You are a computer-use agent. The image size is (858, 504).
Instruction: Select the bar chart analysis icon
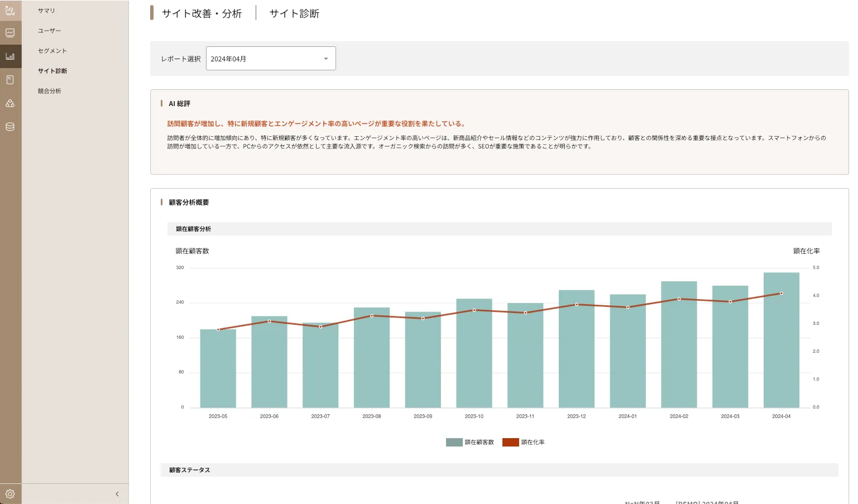click(x=10, y=56)
